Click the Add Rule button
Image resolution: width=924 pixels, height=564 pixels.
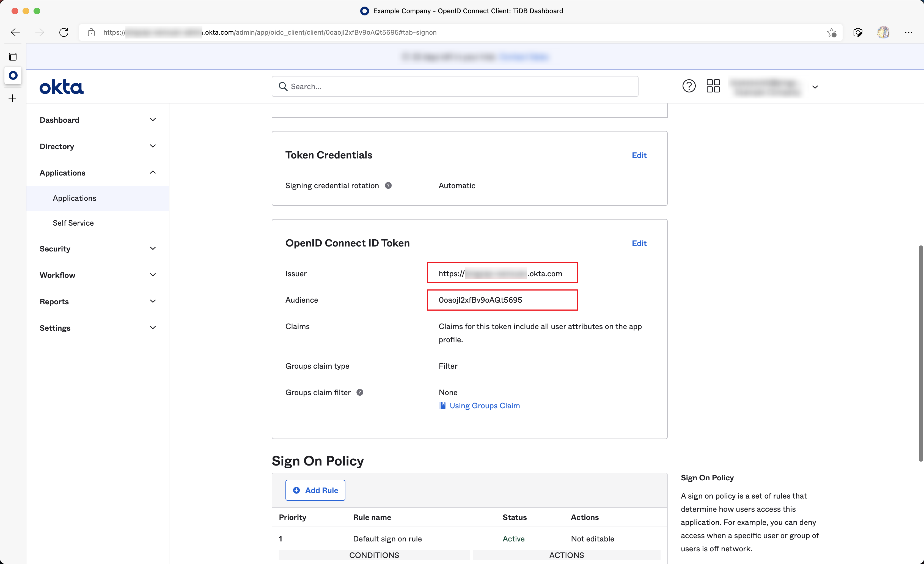pyautogui.click(x=315, y=490)
